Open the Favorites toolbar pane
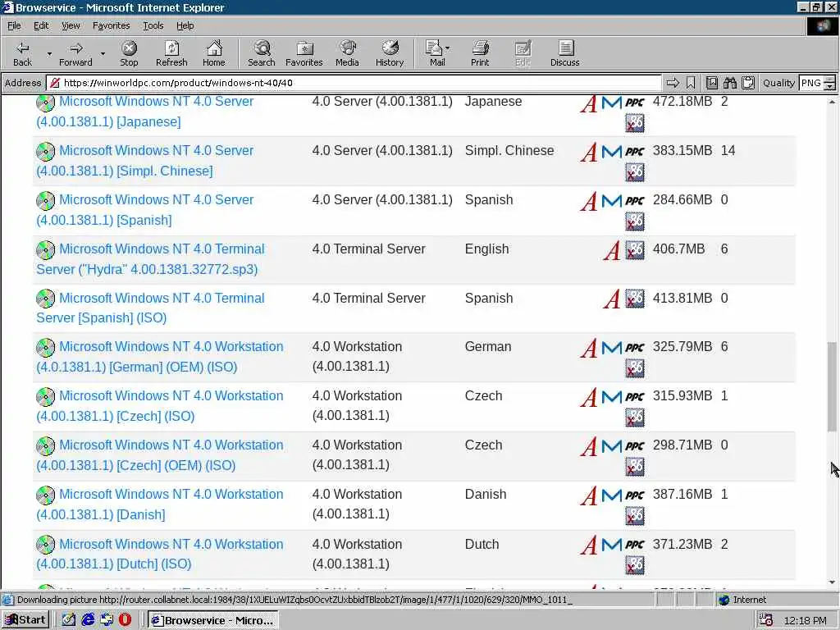Screen dimensions: 840x630 (x=304, y=53)
